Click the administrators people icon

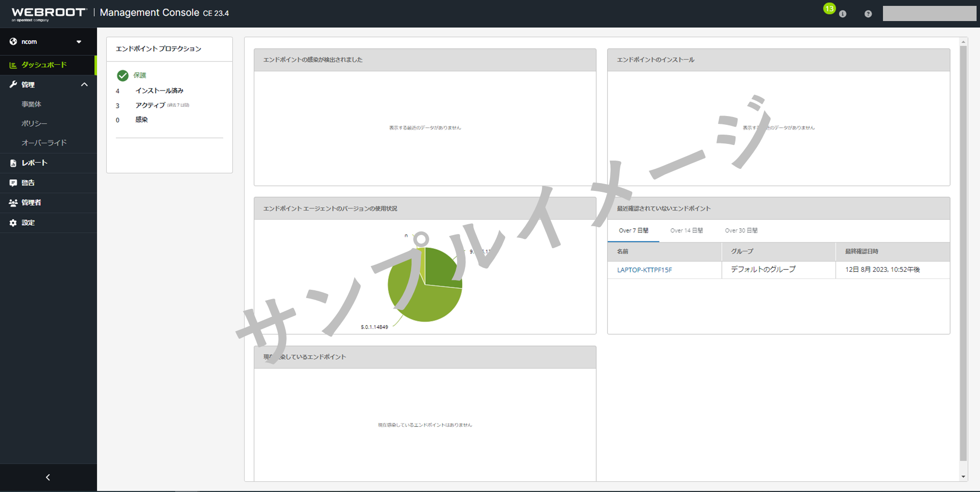click(x=13, y=203)
